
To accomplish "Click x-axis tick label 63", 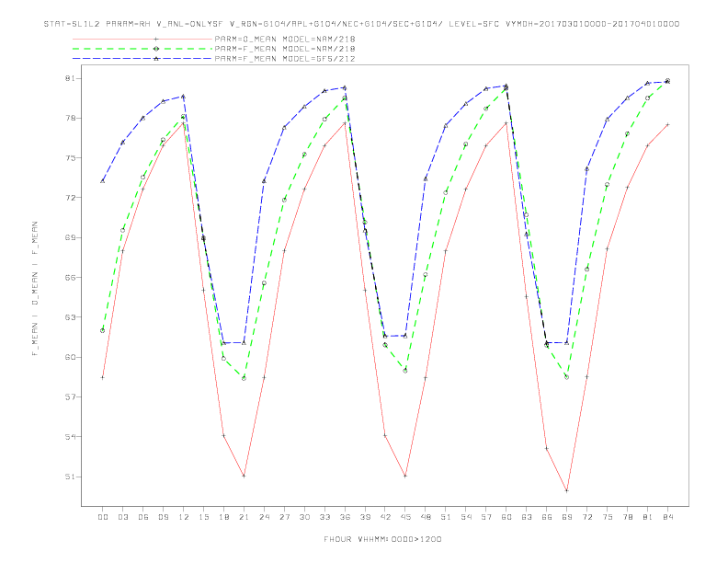I will pos(527,517).
